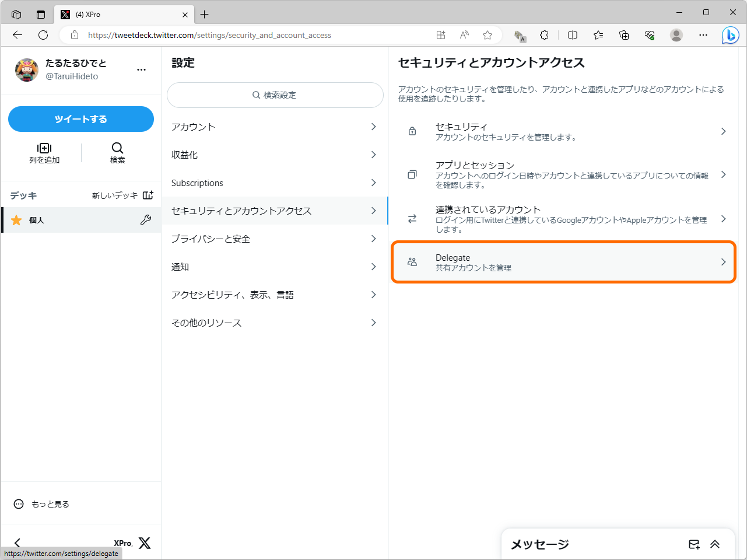Open the account options via the three-dot menu
This screenshot has height=560, width=747.
[141, 69]
